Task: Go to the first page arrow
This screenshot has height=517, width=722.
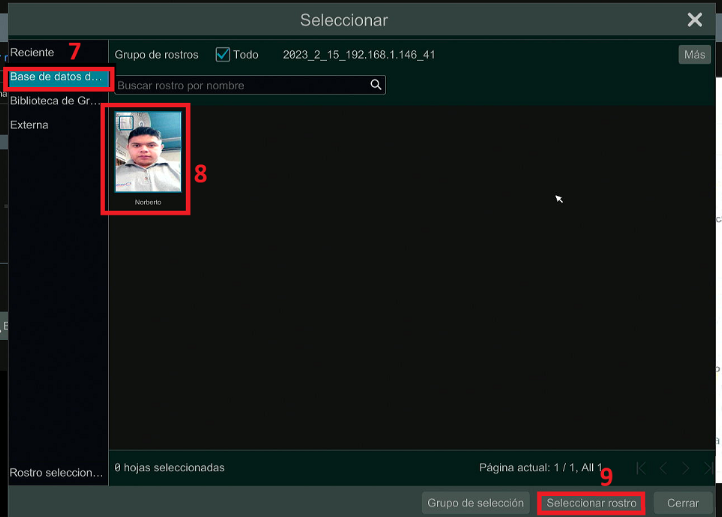Action: [x=641, y=468]
